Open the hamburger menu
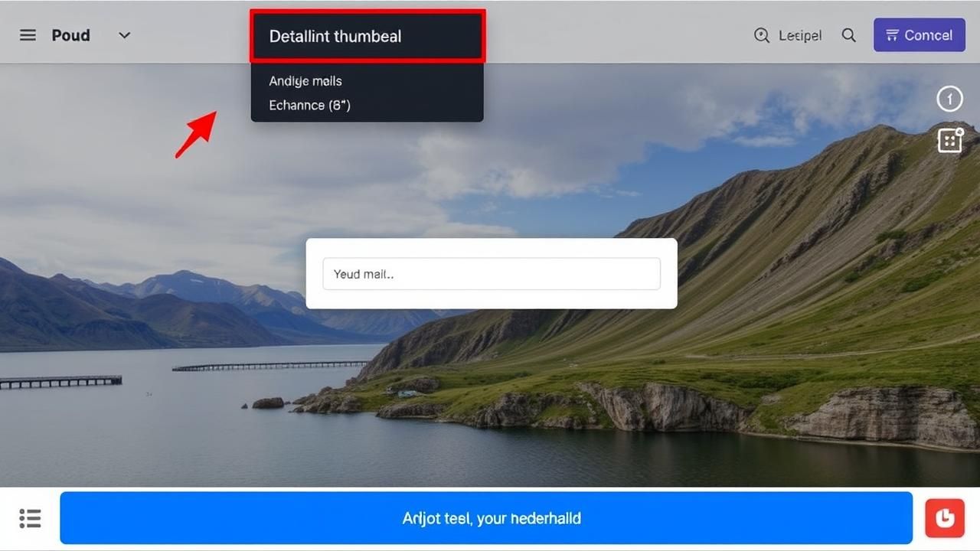Image resolution: width=980 pixels, height=551 pixels. click(28, 35)
